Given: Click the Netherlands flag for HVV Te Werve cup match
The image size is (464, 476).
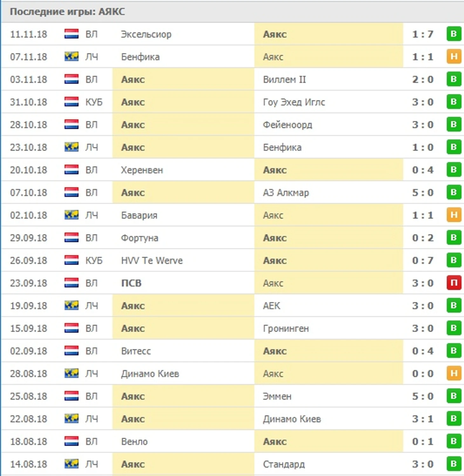Looking at the screenshot, I should [71, 260].
